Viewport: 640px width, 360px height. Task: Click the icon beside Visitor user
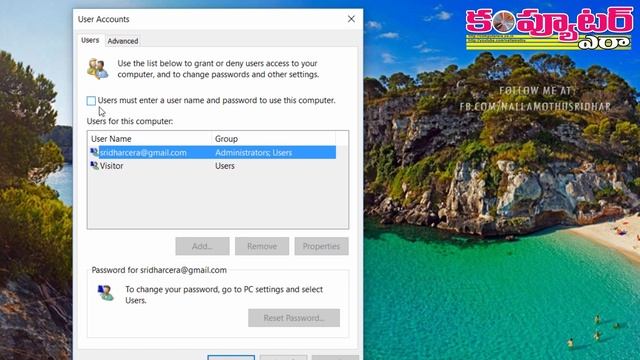(94, 165)
